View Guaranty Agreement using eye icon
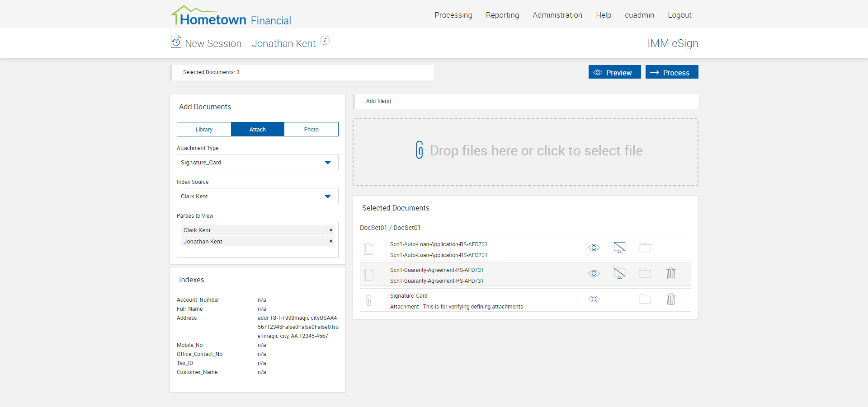This screenshot has width=868, height=407. click(x=594, y=273)
